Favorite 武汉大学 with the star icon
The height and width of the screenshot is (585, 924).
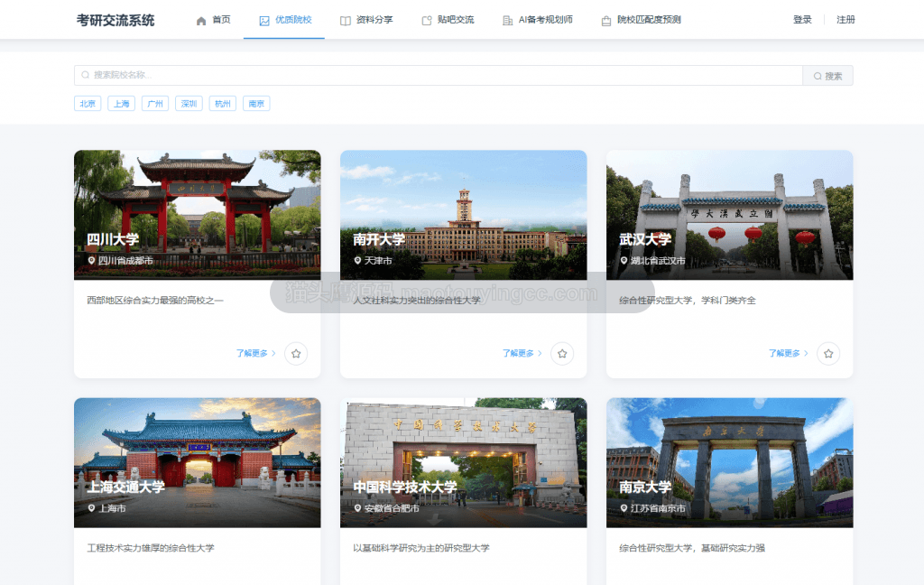click(x=828, y=354)
